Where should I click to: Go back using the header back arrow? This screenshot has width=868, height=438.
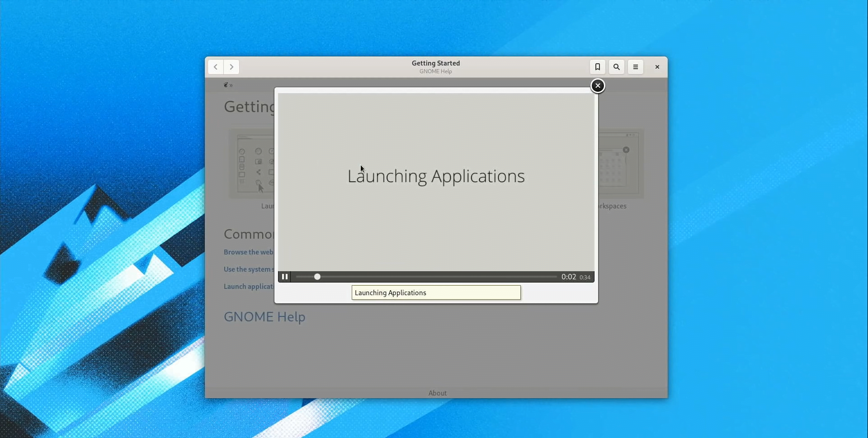click(x=216, y=67)
